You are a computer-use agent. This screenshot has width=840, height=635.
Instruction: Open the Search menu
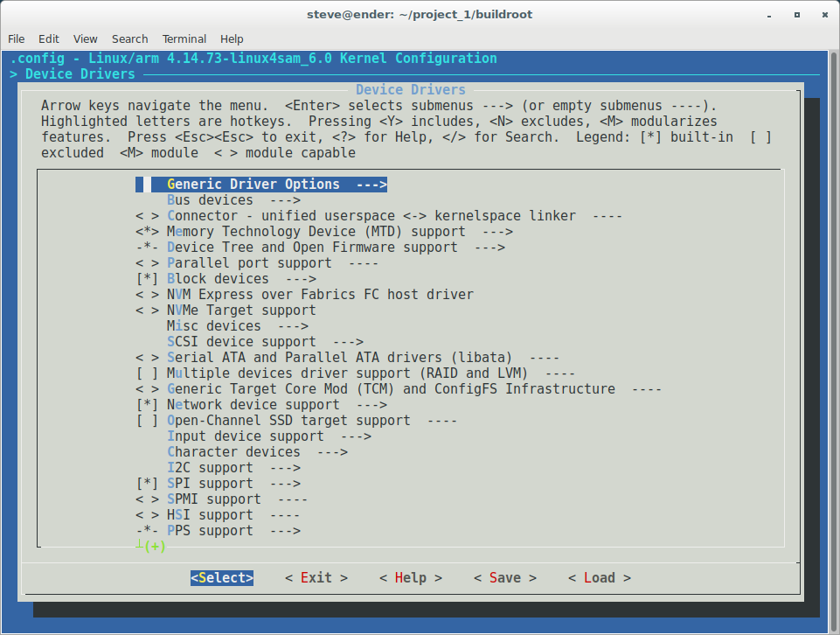click(129, 38)
